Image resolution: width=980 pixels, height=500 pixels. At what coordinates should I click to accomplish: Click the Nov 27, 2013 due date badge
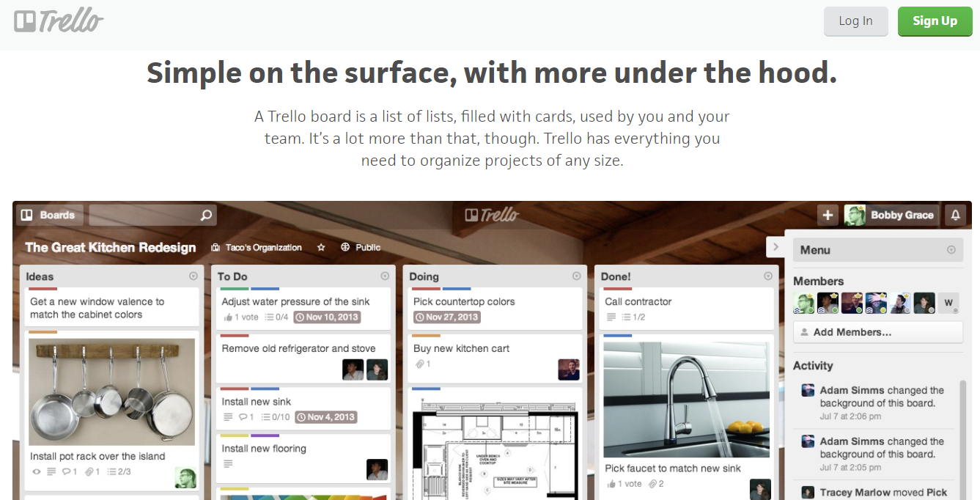(x=446, y=317)
